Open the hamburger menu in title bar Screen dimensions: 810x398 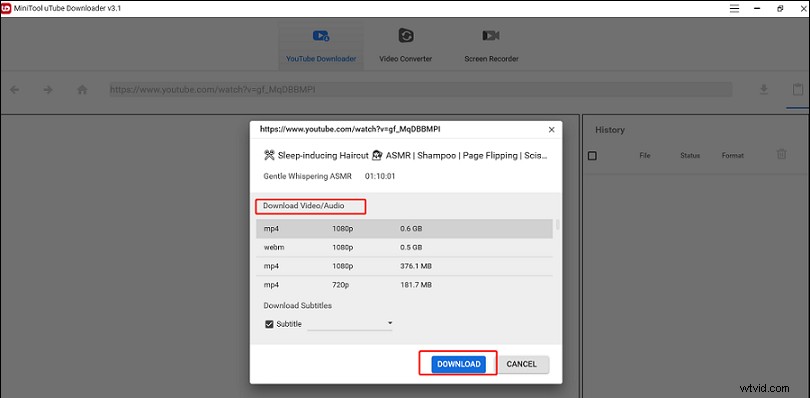point(734,9)
